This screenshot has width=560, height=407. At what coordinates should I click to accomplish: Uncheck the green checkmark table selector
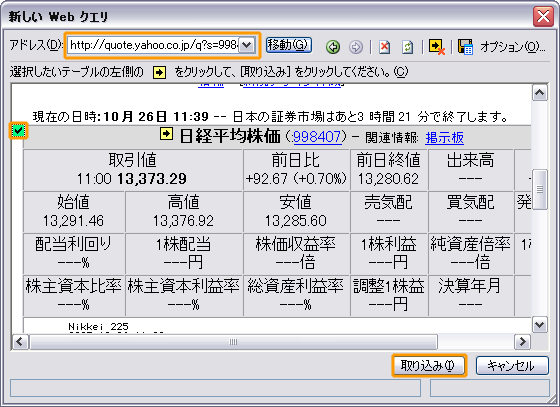coord(18,131)
